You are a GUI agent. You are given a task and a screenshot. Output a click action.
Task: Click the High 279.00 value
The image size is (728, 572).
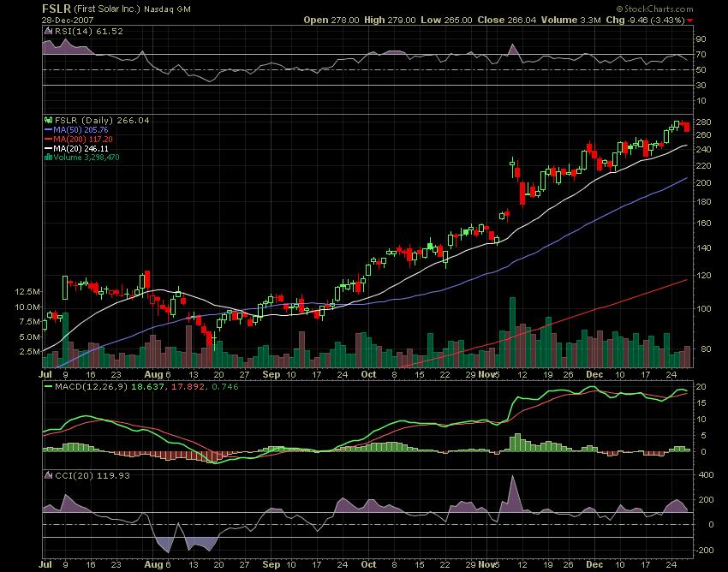(390, 20)
